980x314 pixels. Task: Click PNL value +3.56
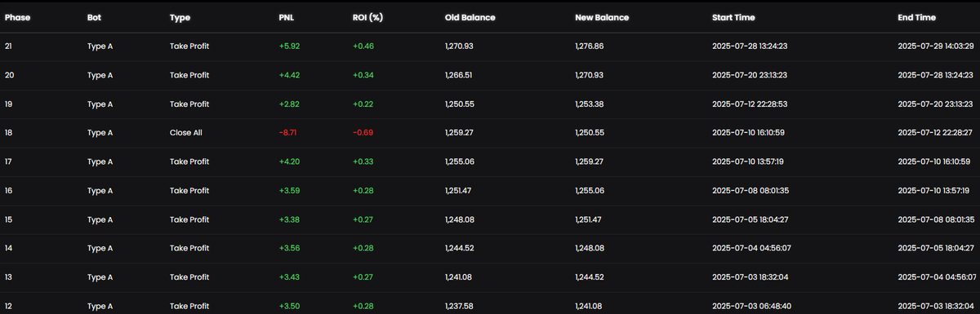tap(289, 248)
